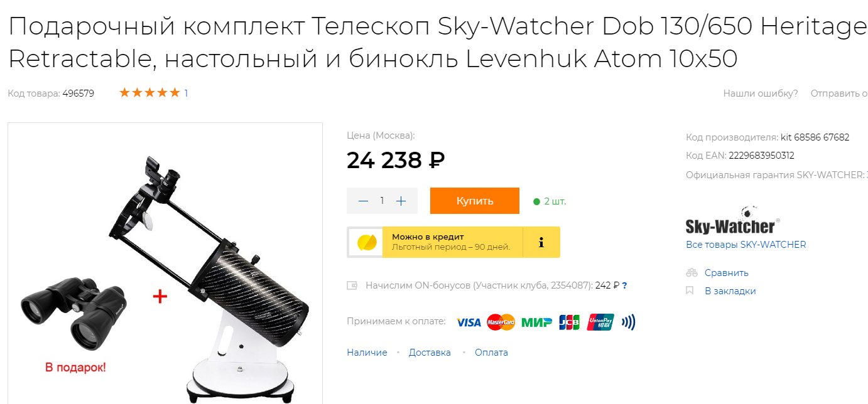Screen dimensions: 868x404
Task: Click the Нашли ошибку? link
Action: click(760, 93)
